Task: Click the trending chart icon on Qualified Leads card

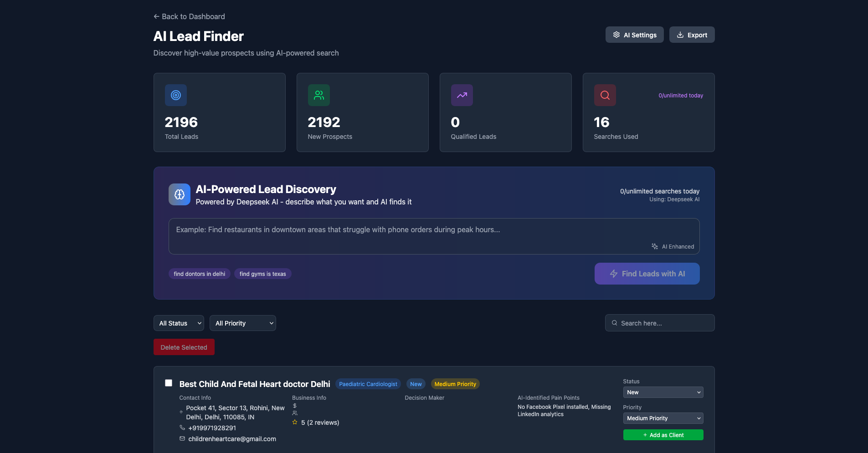Action: point(462,95)
